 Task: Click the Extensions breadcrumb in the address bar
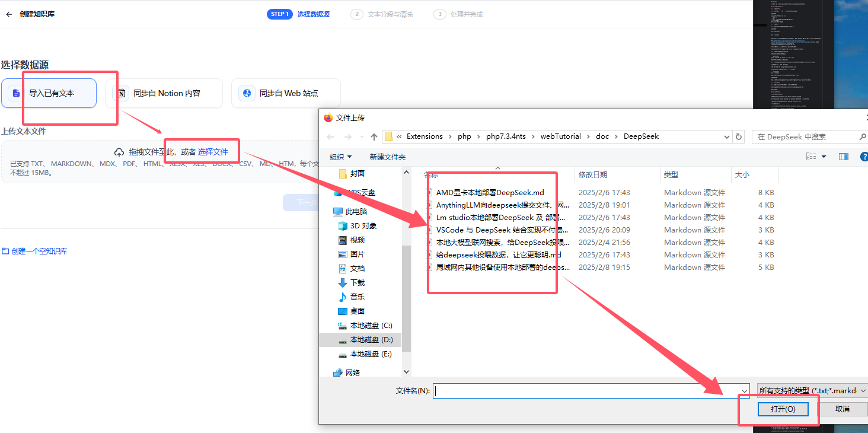[x=425, y=136]
